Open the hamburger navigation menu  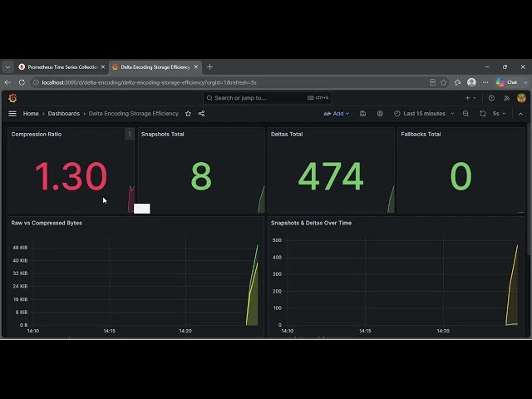click(12, 114)
